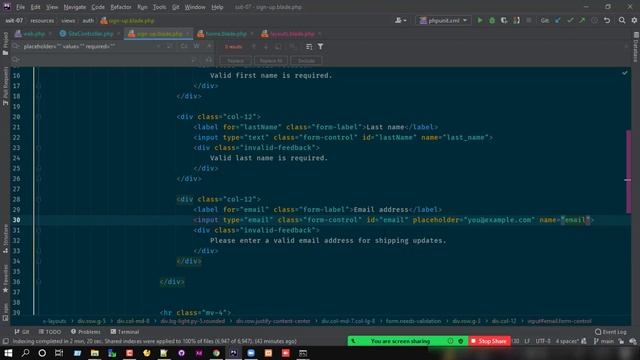
Task: Open the Terminal tool window button
Action: coord(125,332)
